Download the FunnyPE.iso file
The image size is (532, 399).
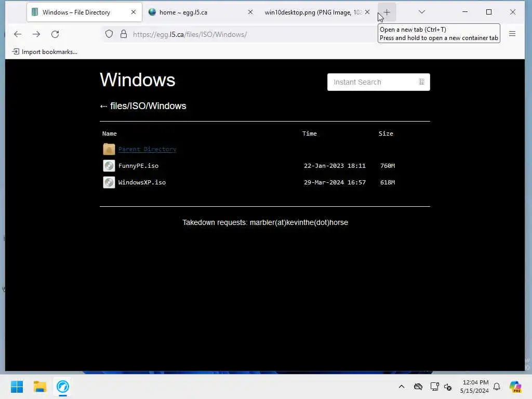[138, 166]
